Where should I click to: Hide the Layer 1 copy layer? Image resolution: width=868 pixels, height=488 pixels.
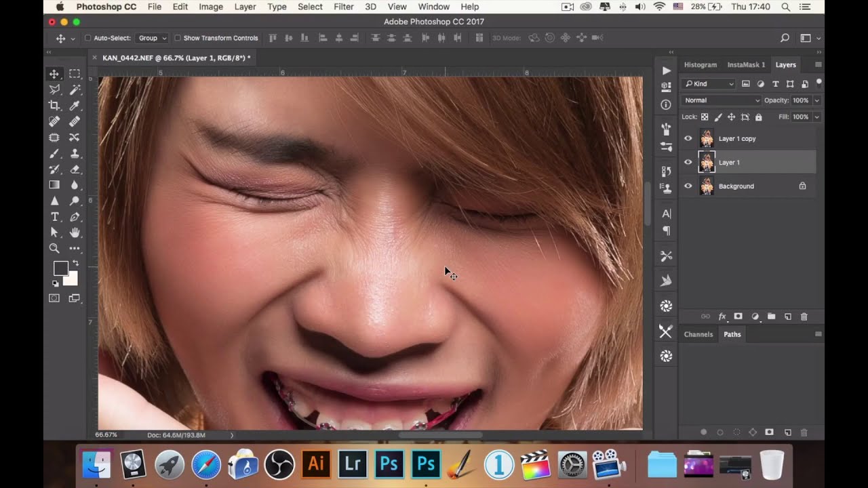point(688,139)
